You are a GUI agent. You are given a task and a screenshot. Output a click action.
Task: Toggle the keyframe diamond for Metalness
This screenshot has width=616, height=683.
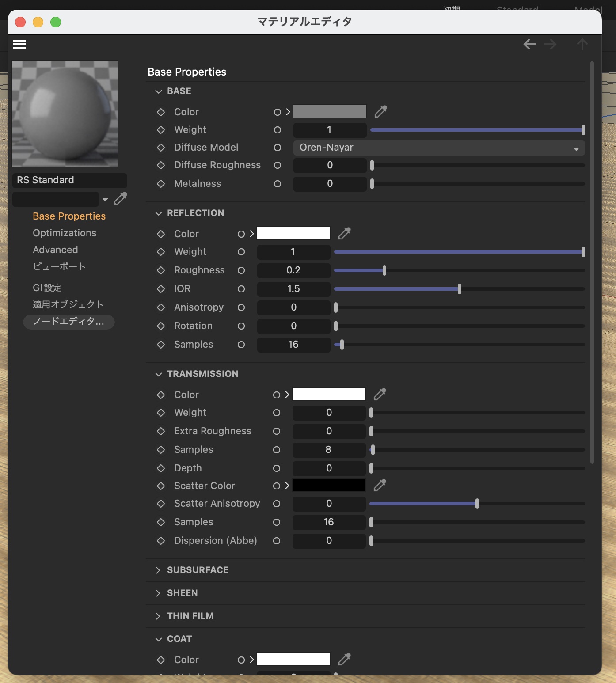point(161,184)
